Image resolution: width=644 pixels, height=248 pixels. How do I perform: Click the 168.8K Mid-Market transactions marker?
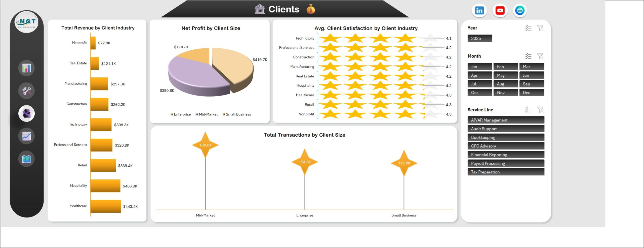coord(205,145)
